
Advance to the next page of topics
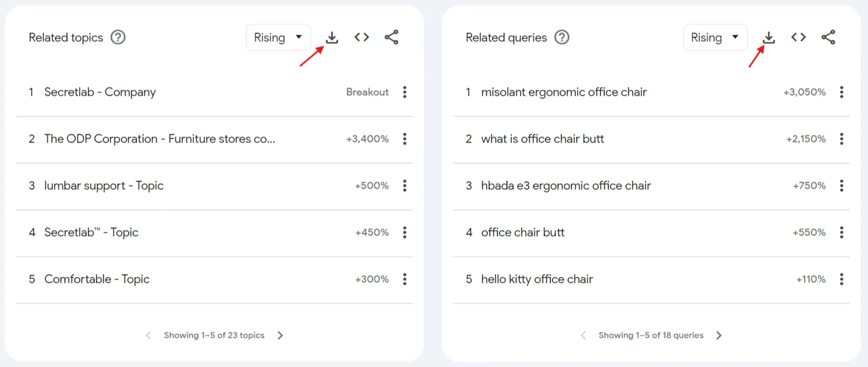coord(281,335)
